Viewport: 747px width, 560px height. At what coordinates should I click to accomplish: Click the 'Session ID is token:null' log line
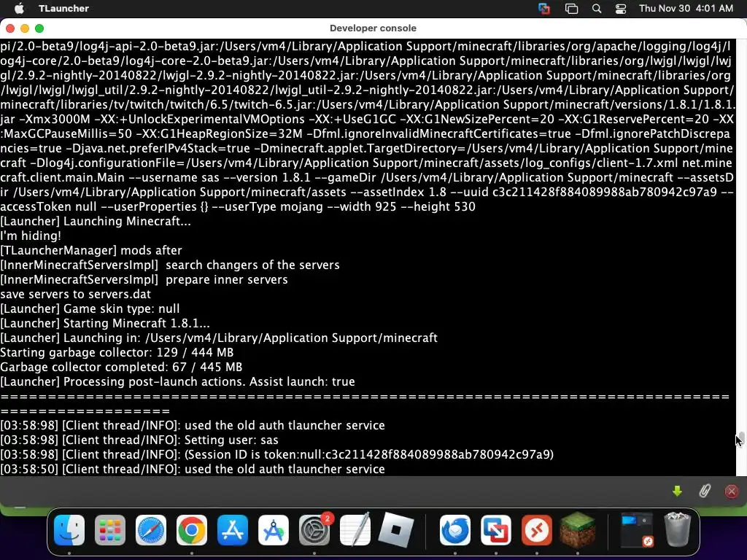[x=276, y=455]
